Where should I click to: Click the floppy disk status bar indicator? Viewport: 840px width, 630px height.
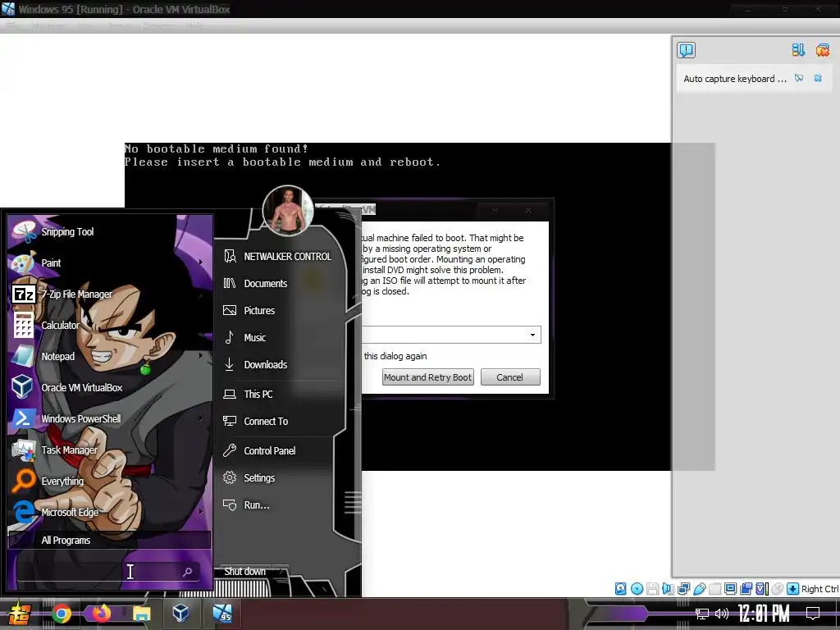(x=652, y=589)
